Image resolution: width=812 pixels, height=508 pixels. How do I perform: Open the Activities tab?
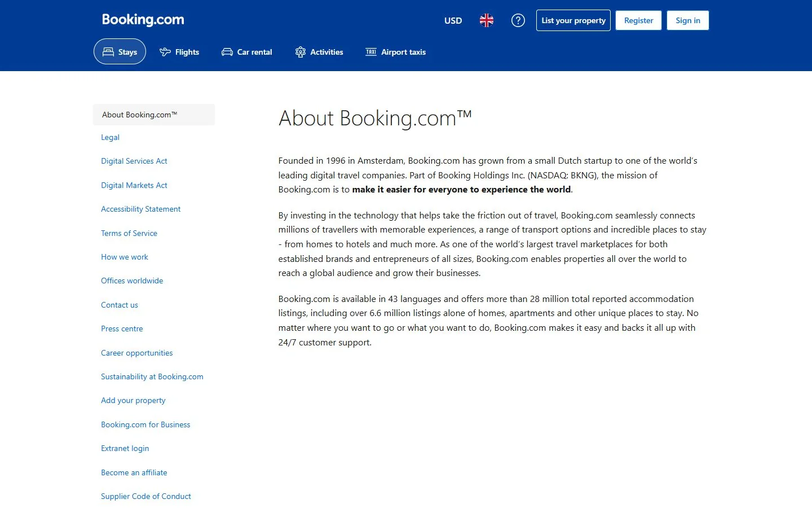click(x=319, y=52)
